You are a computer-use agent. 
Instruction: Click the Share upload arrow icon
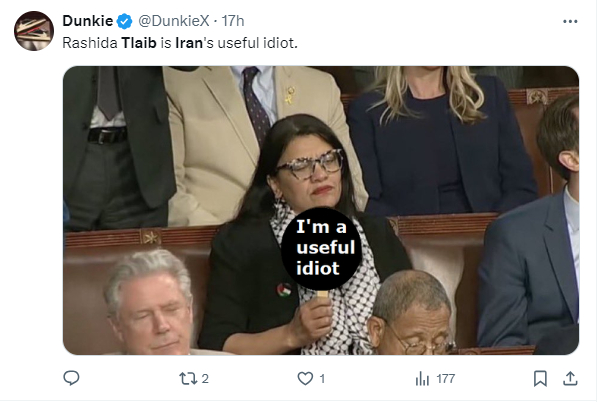(x=571, y=379)
